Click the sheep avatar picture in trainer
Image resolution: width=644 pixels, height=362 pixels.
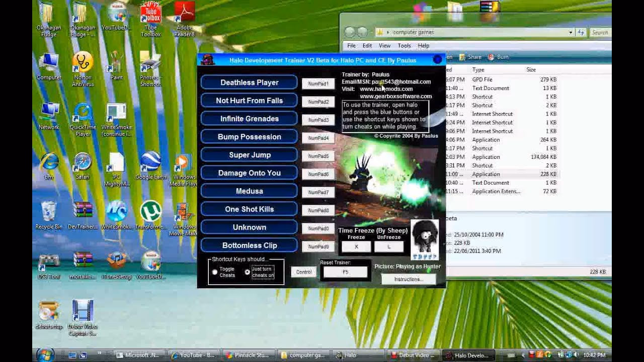tap(425, 239)
